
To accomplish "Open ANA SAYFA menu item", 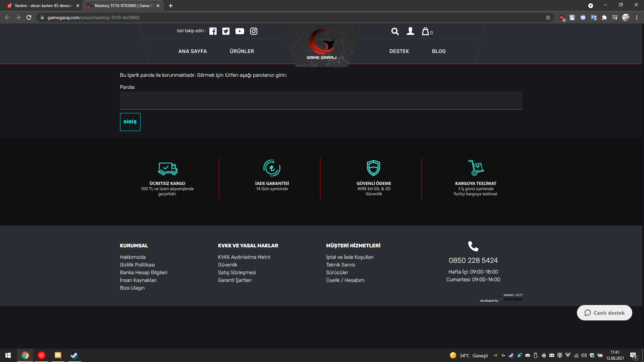I will 193,51.
